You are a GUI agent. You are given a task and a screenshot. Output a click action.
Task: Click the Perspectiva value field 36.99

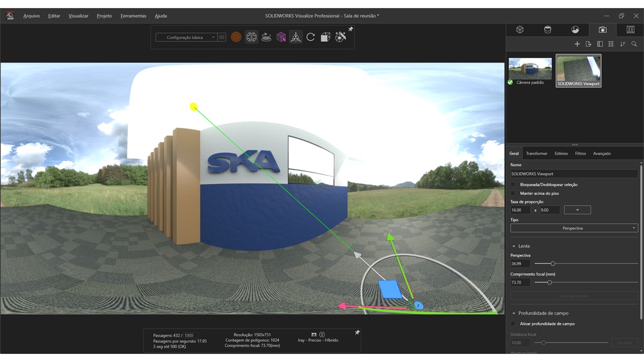(x=520, y=263)
